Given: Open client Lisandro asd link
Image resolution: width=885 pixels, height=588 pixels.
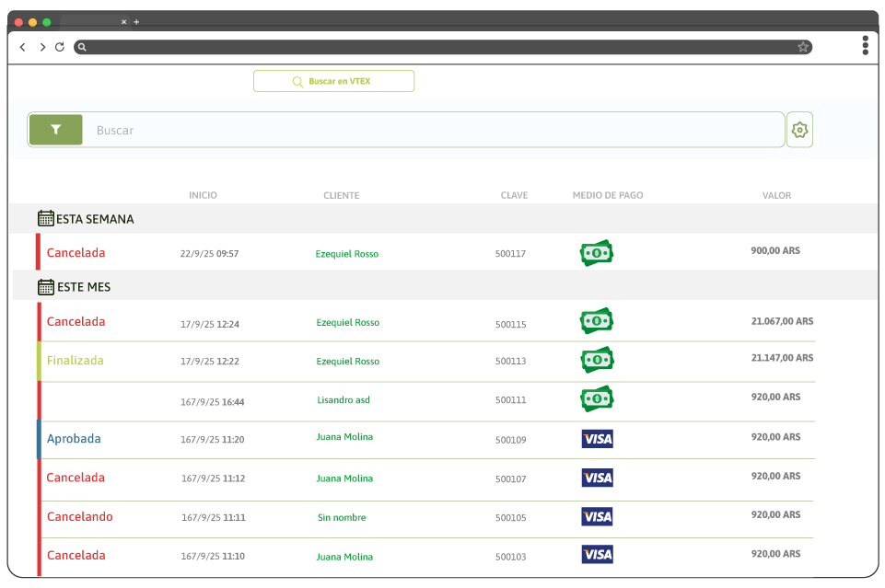Looking at the screenshot, I should [344, 400].
